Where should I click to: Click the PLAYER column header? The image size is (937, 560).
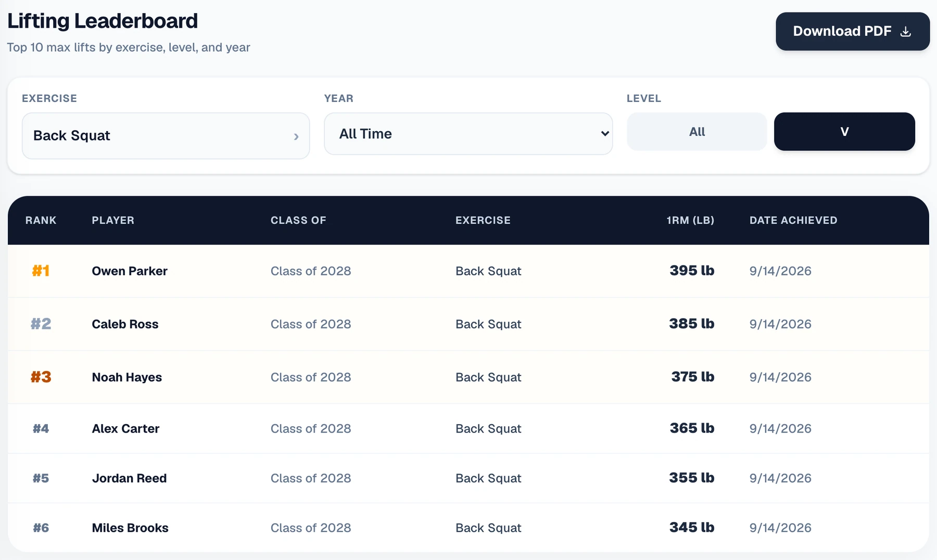[113, 220]
